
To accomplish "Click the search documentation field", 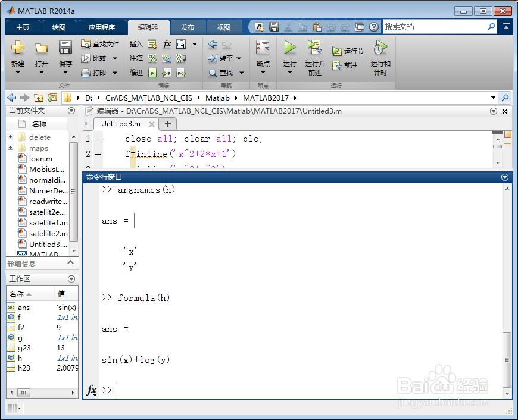I will [x=435, y=27].
